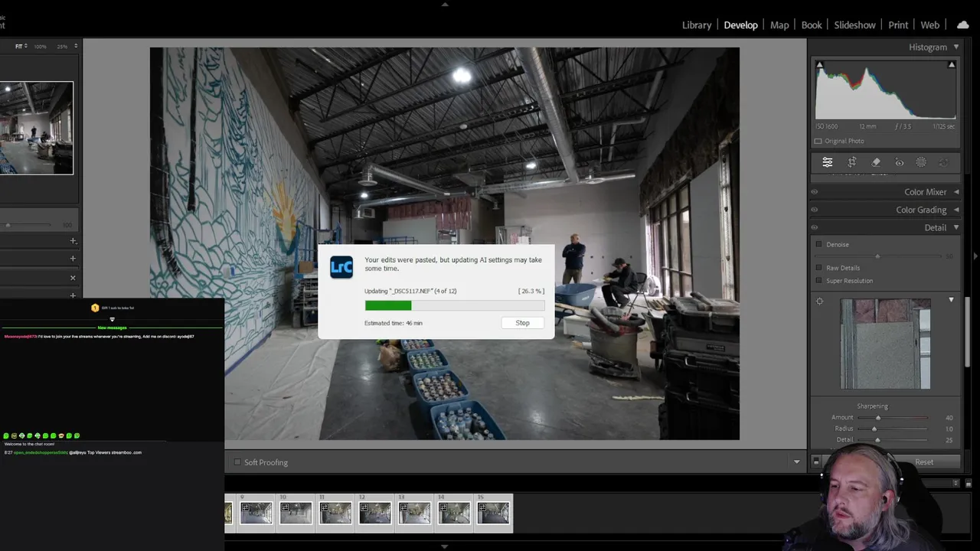Click the LrC application icon in dialog
Viewport: 980px width, 551px height.
(x=341, y=267)
